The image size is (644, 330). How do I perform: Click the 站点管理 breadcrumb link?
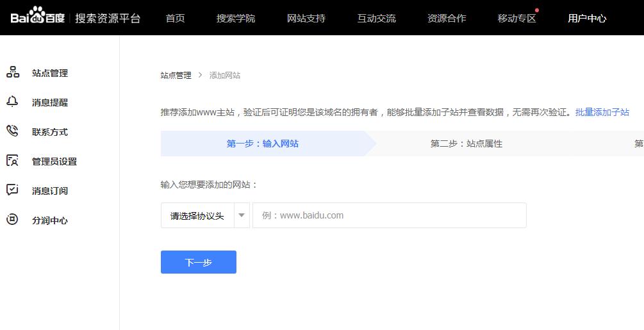click(x=176, y=75)
